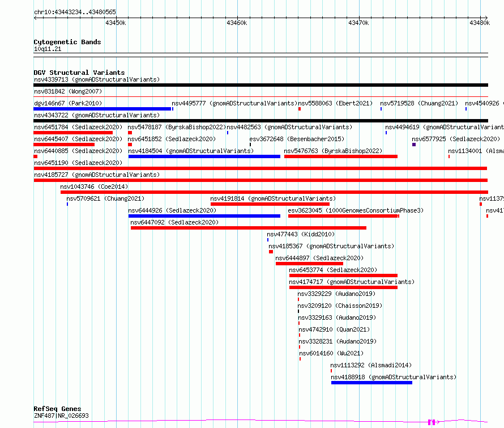Click the nsv4191814 red bar

(x=270, y=204)
